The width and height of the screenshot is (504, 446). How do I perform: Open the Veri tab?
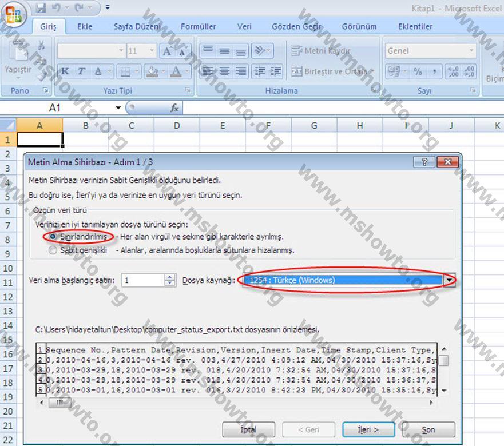pos(245,27)
